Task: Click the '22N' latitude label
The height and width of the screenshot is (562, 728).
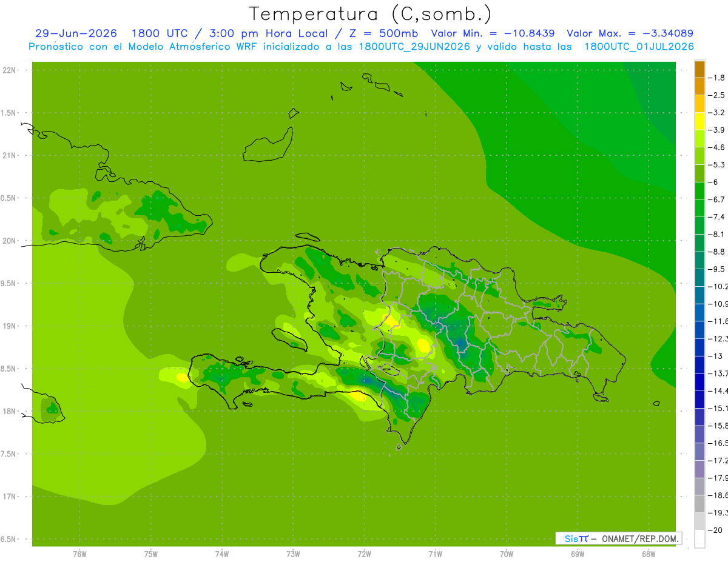Action: coord(10,70)
